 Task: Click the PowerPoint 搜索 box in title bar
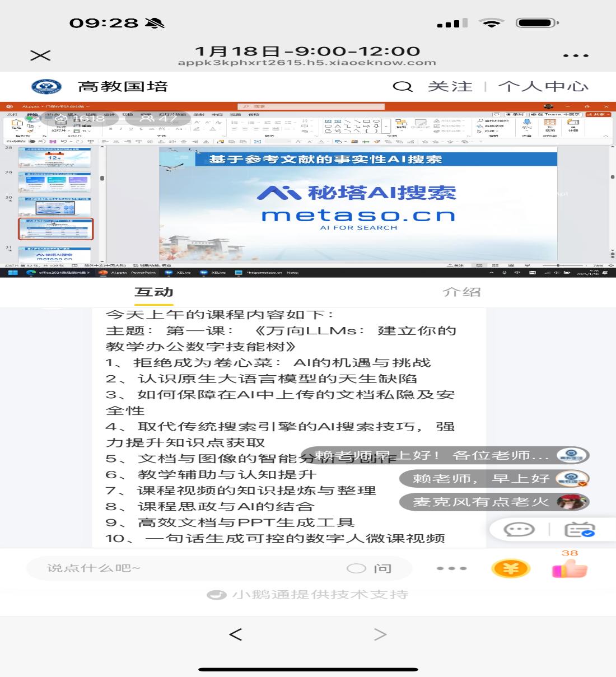point(311,106)
